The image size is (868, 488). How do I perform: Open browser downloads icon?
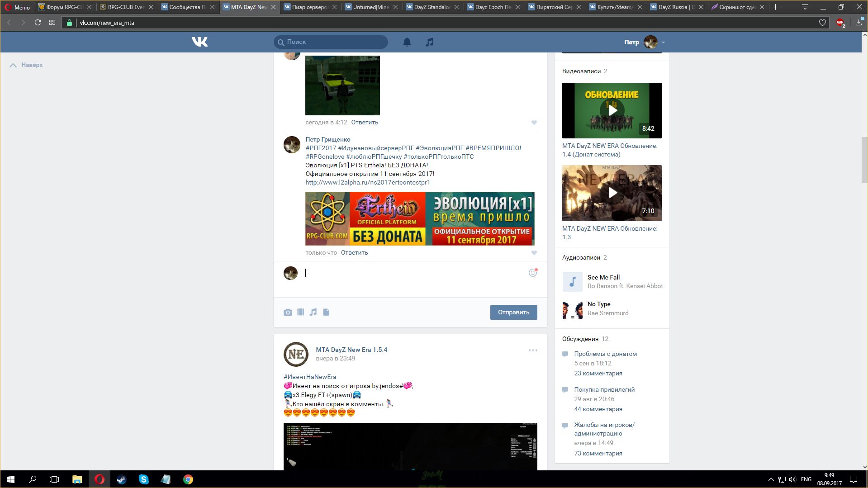click(859, 23)
